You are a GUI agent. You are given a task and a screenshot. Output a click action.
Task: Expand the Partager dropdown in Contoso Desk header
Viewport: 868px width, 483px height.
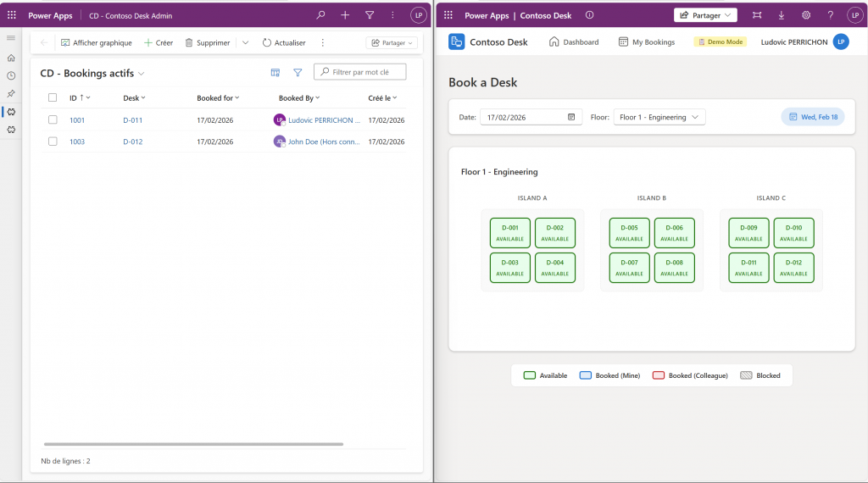coord(705,15)
